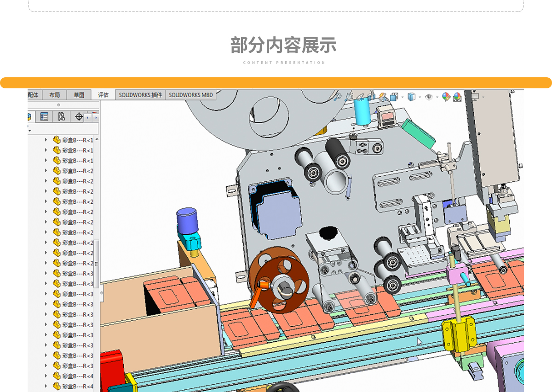Image resolution: width=552 pixels, height=392 pixels.
Task: Select the last 彩盒B---R<2 row text
Action: click(78, 263)
